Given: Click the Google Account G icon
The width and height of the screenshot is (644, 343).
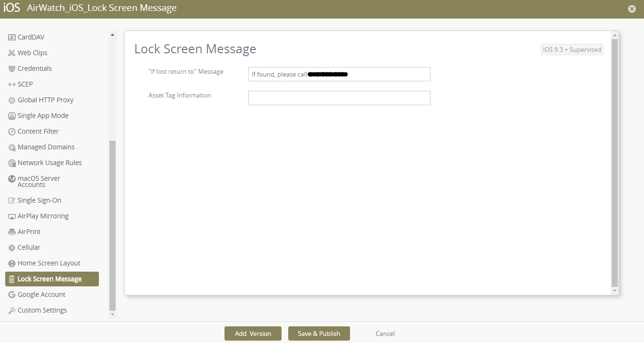Looking at the screenshot, I should pos(12,294).
